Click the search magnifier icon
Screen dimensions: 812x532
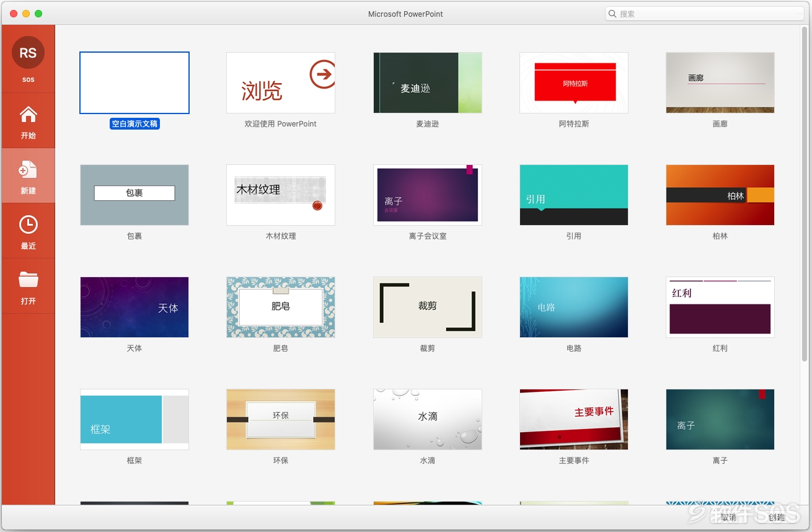(612, 14)
